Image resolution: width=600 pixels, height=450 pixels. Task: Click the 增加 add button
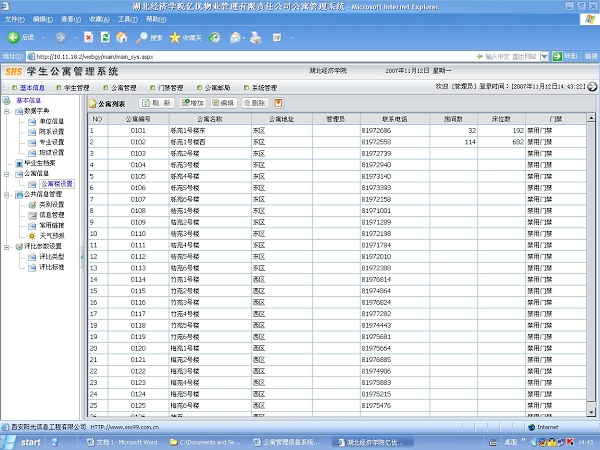pyautogui.click(x=191, y=103)
